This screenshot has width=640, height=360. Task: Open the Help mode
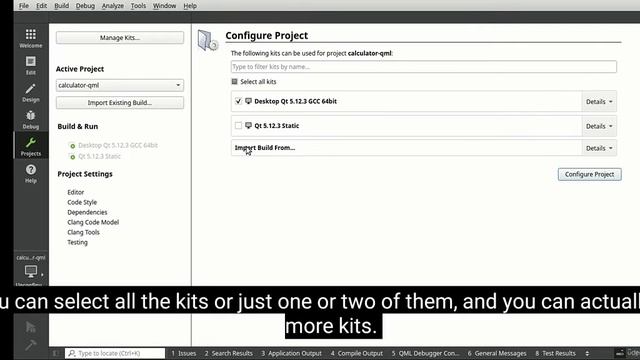coord(31,173)
